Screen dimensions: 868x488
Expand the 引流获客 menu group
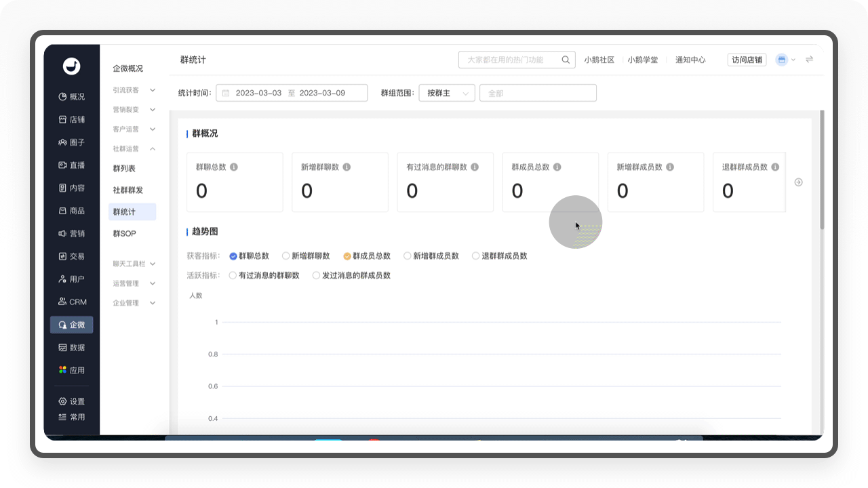[134, 90]
